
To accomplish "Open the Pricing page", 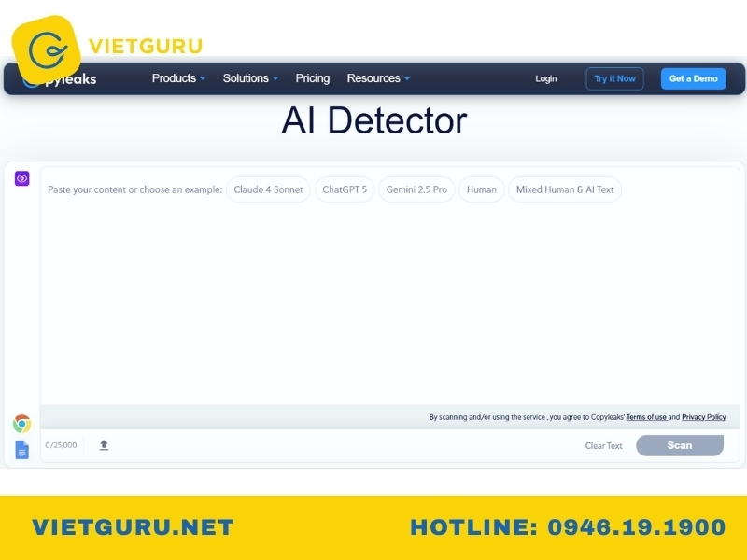I will point(313,78).
